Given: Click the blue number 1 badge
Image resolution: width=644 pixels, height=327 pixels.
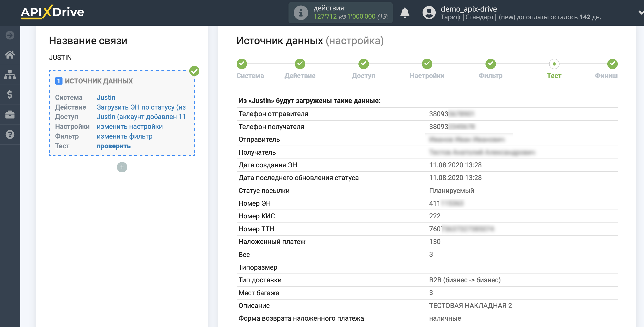Looking at the screenshot, I should point(58,81).
